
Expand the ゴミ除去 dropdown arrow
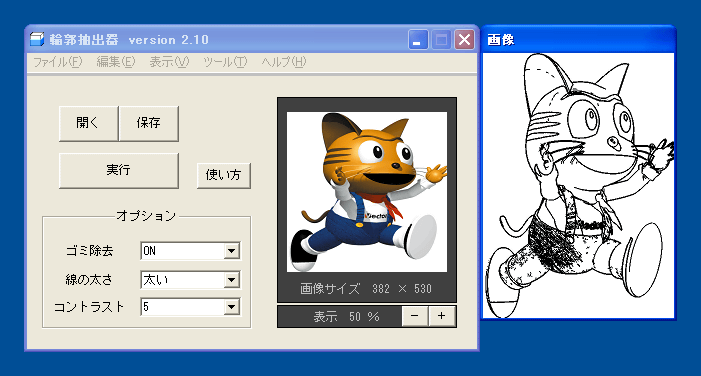point(232,251)
